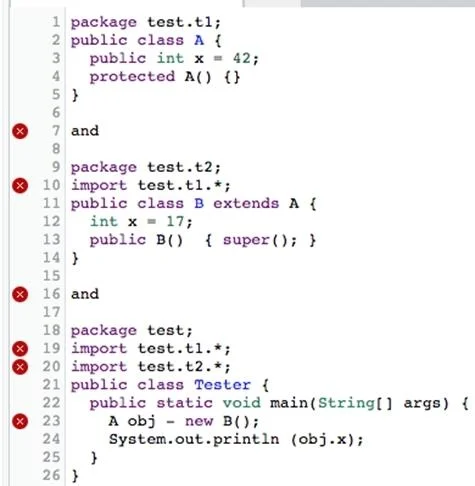
Task: Click the error marker on line 23
Action: coord(20,421)
